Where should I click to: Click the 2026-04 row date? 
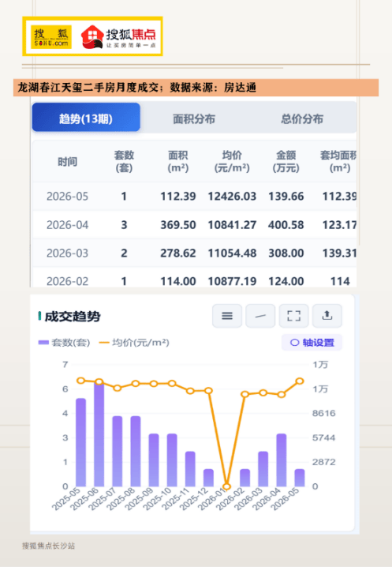[x=67, y=225]
